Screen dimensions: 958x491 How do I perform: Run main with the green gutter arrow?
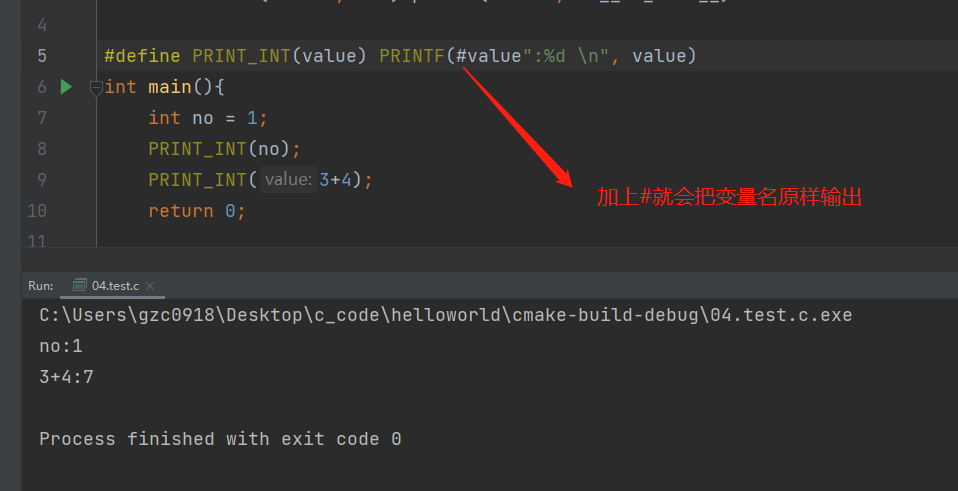pyautogui.click(x=67, y=87)
